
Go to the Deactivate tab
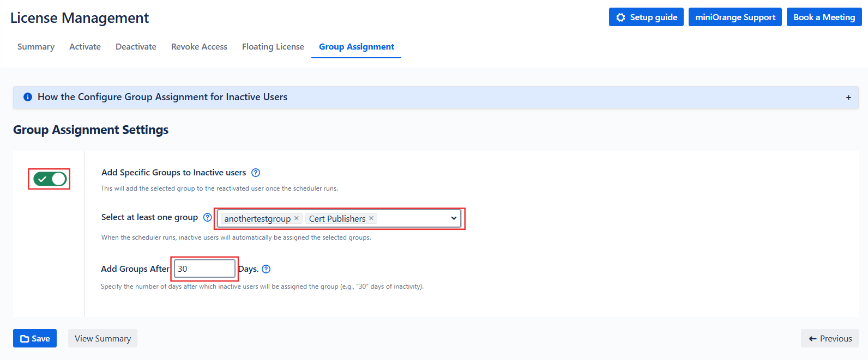(136, 47)
